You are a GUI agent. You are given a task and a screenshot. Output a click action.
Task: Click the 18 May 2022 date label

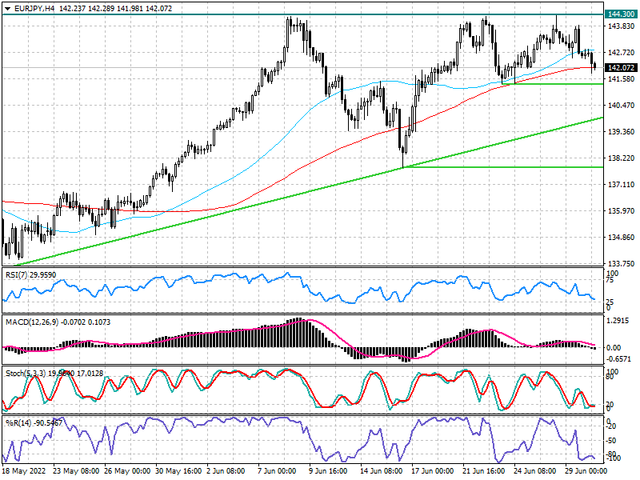coord(24,468)
